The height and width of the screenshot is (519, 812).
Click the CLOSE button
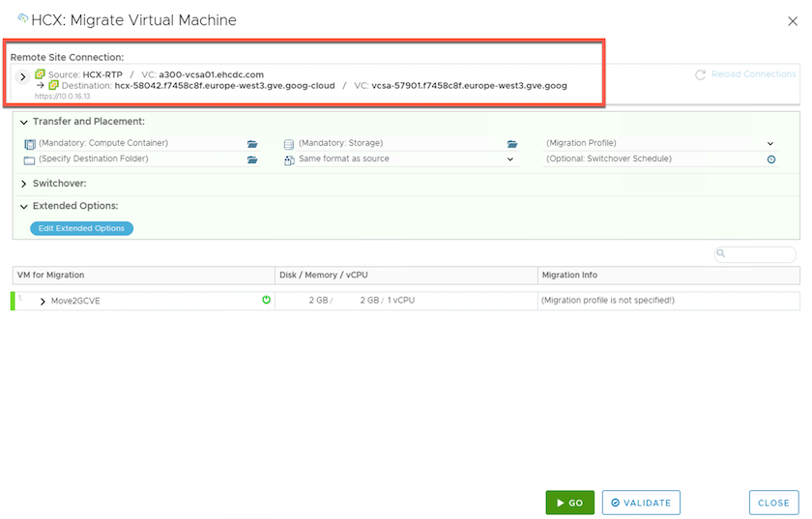(773, 503)
